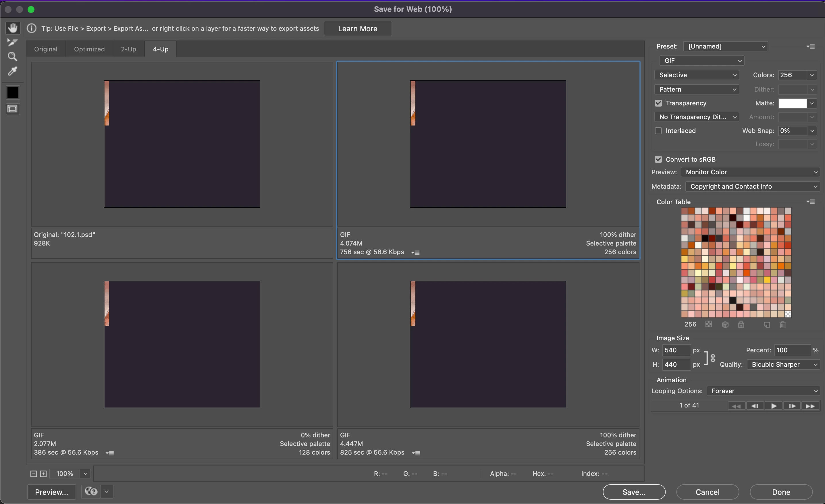Image resolution: width=825 pixels, height=504 pixels.
Task: Enable the Interlaced checkbox
Action: [658, 131]
